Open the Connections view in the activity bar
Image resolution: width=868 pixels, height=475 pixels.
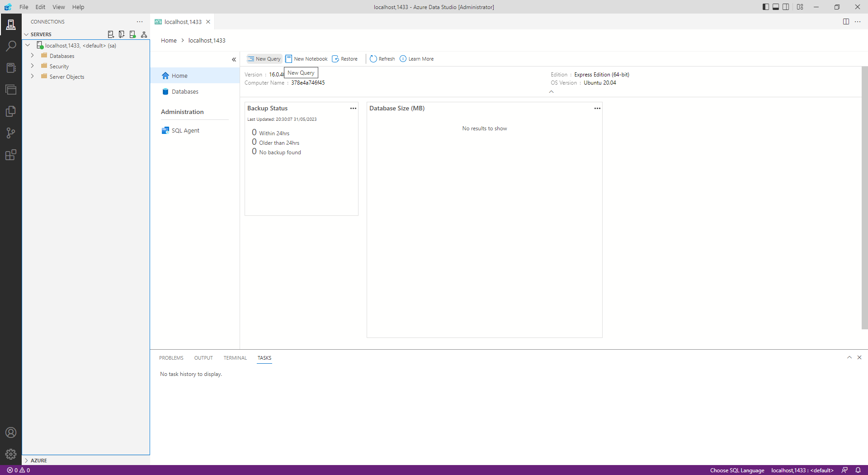tap(11, 24)
